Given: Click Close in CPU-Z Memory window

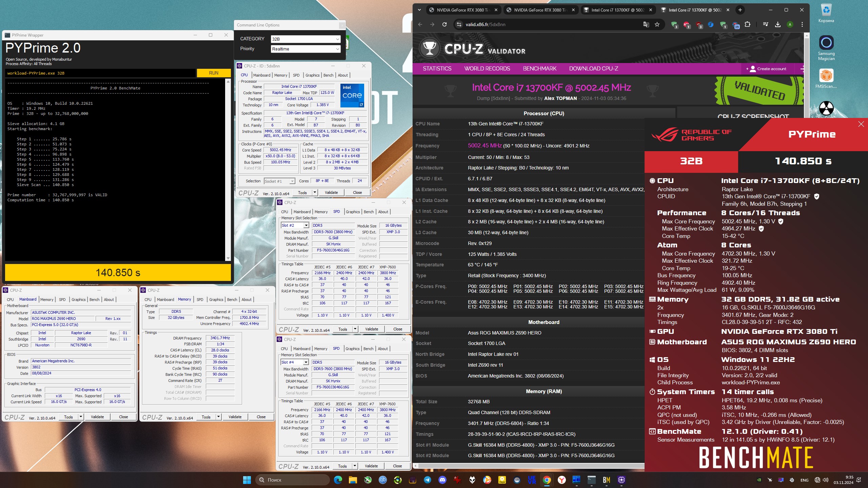Looking at the screenshot, I should pyautogui.click(x=261, y=417).
